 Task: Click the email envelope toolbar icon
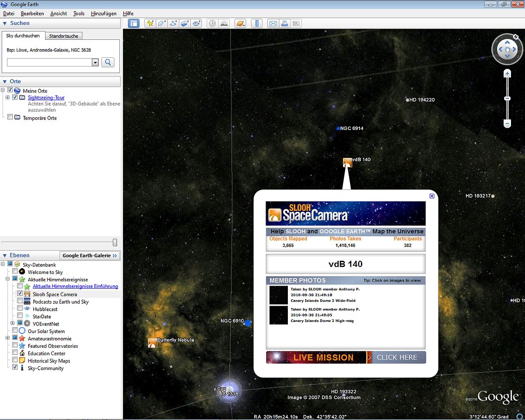[273, 24]
